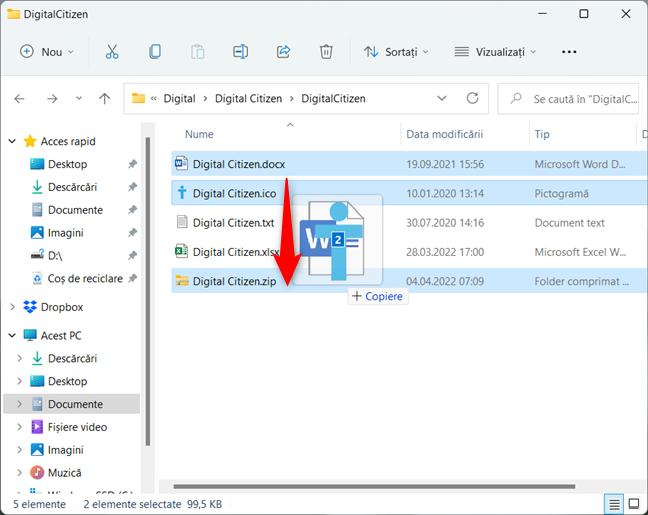This screenshot has height=515, width=648.
Task: Click Digital in the breadcrumb path
Action: click(x=179, y=99)
